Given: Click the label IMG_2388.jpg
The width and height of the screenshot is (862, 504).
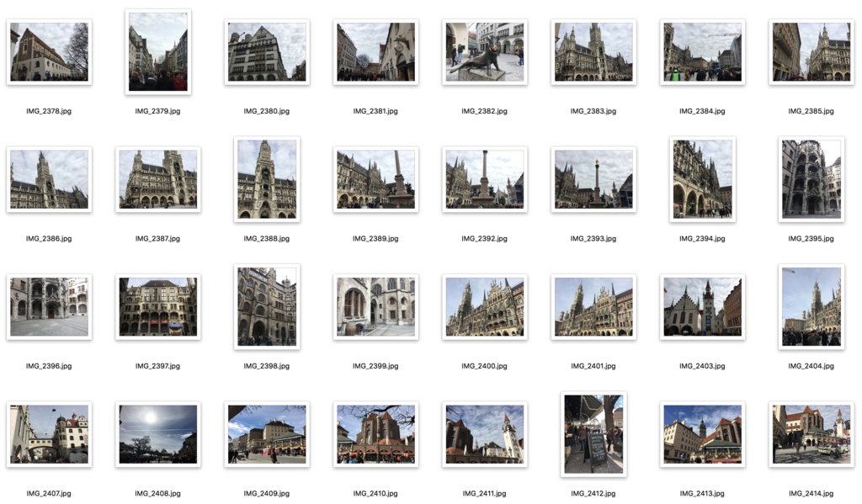Looking at the screenshot, I should pyautogui.click(x=267, y=238).
